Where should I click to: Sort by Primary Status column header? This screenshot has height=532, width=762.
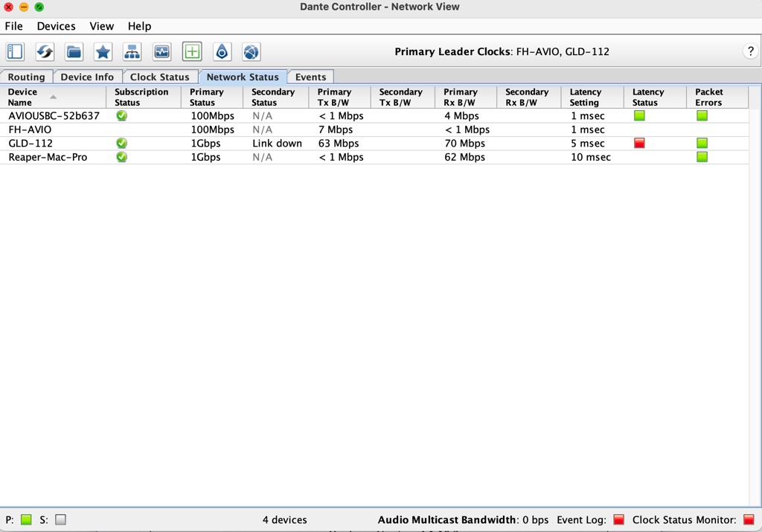click(212, 97)
